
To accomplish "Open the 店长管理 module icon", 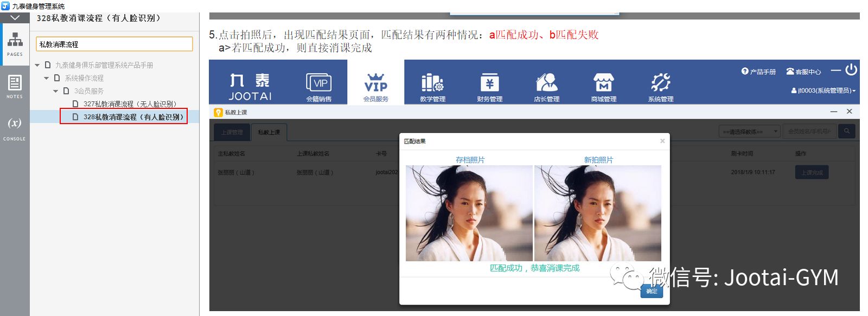I will pyautogui.click(x=547, y=87).
